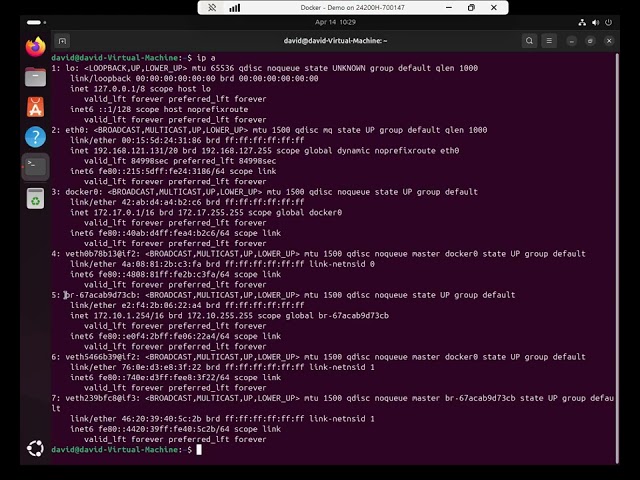
Task: Click '172.17.0.1/16' docker0 address line
Action: (206, 213)
